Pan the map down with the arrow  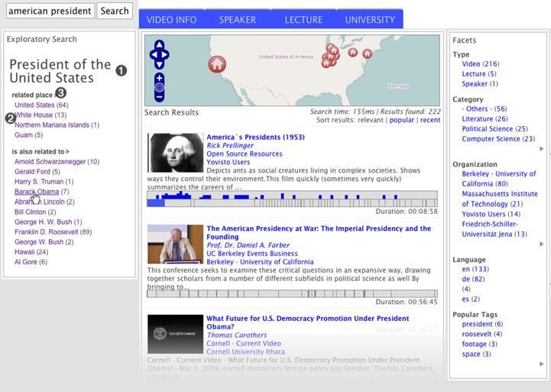[159, 65]
